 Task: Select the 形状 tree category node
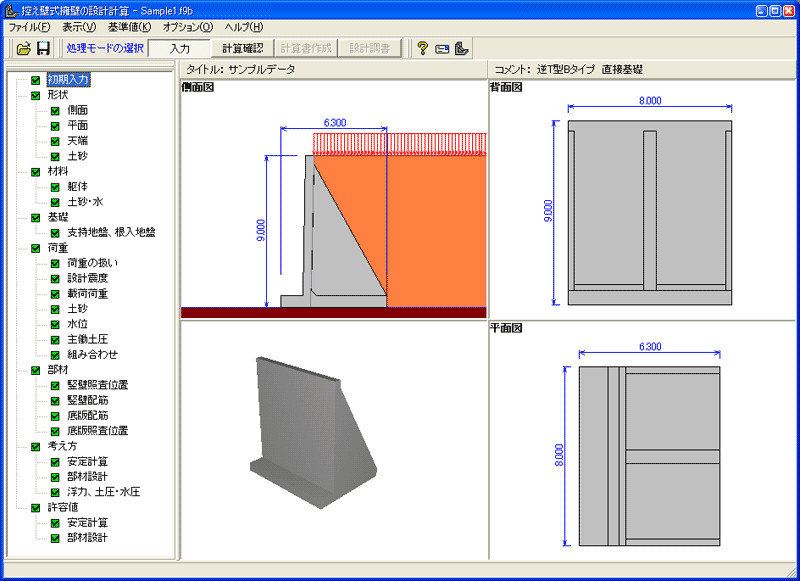(58, 95)
